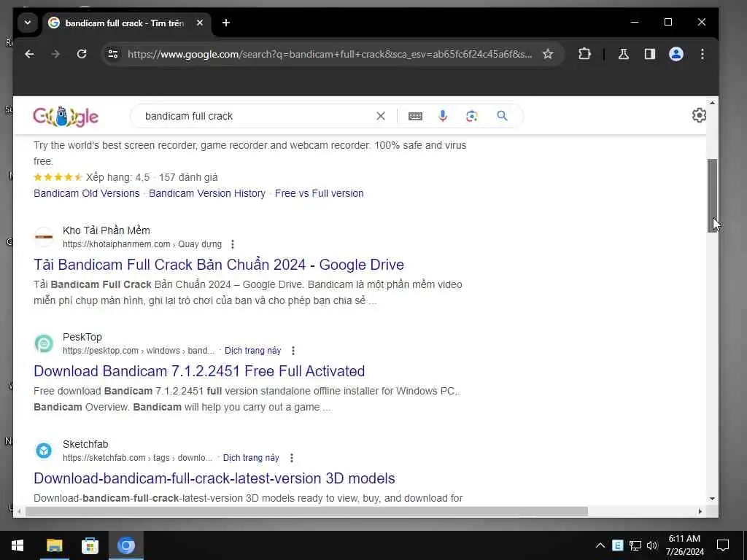The image size is (747, 560).
Task: Open the Chrome three-dot menu
Action: point(703,54)
